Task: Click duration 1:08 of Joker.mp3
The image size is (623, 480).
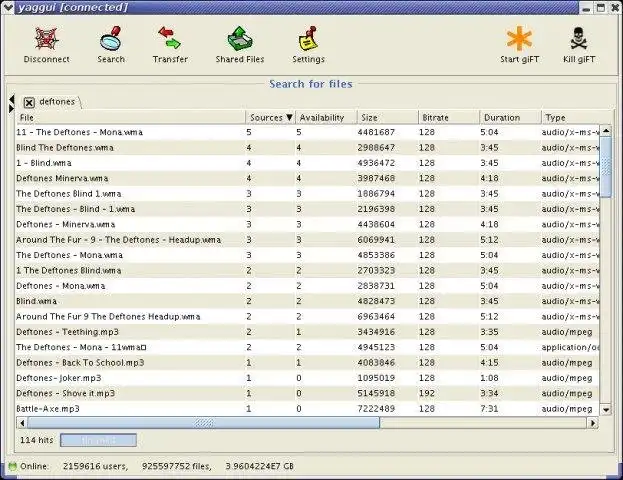Action: 489,378
